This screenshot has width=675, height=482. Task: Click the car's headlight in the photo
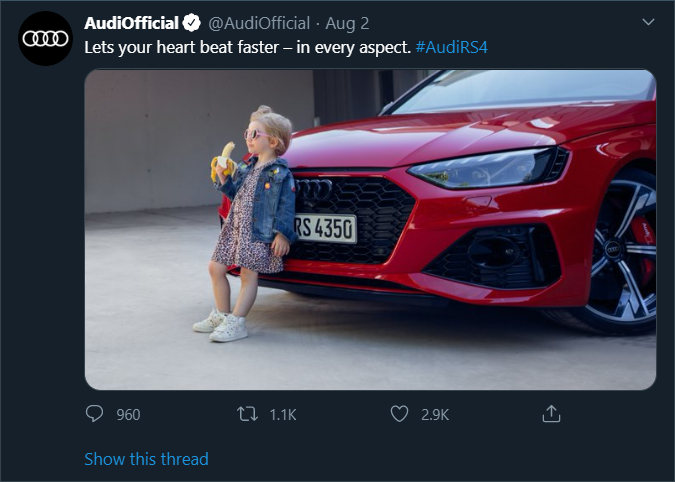click(x=483, y=168)
